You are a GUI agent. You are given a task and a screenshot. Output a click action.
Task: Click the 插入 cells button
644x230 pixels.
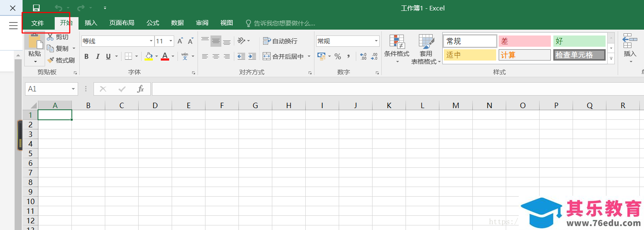coord(630,49)
